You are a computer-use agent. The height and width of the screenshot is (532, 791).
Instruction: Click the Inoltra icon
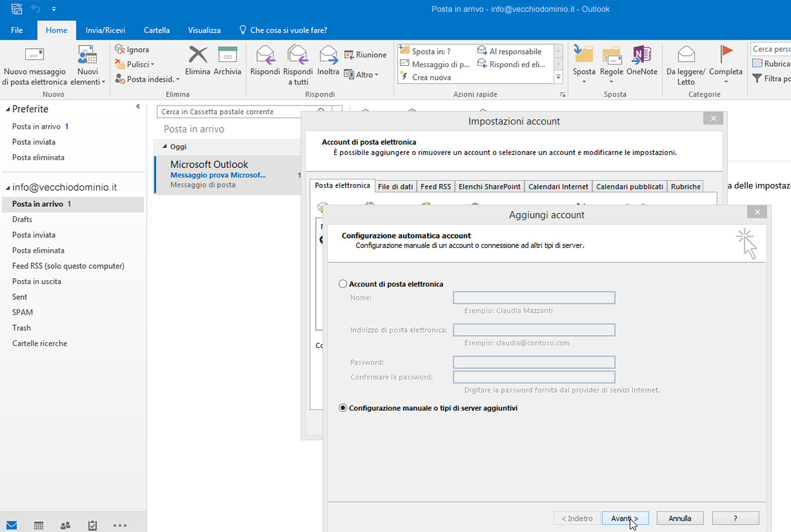328,54
